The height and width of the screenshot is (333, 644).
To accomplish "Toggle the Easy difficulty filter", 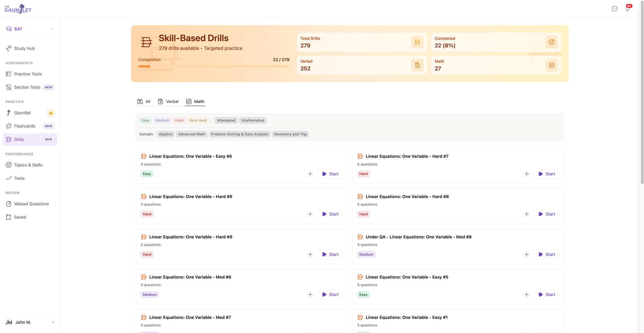I will (x=146, y=120).
